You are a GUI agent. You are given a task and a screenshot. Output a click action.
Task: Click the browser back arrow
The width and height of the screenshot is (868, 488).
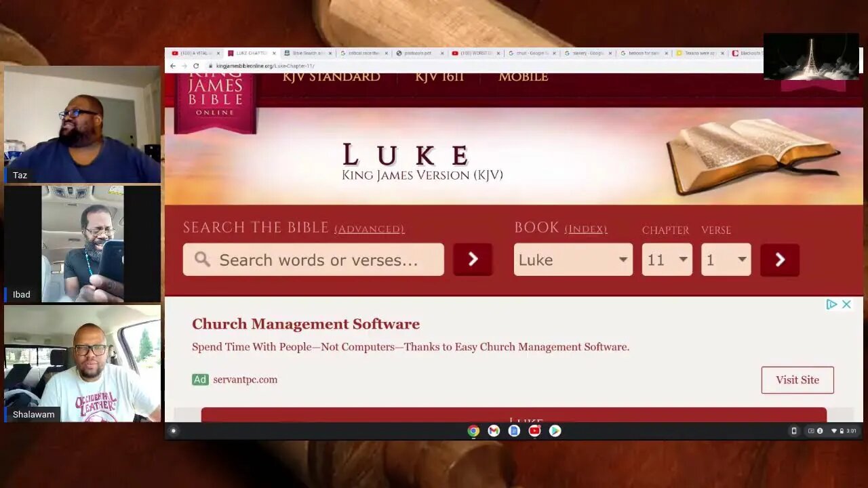[172, 66]
